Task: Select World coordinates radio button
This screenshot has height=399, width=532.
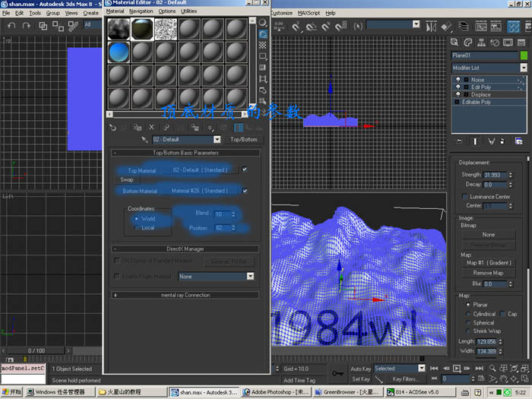Action: [x=136, y=219]
